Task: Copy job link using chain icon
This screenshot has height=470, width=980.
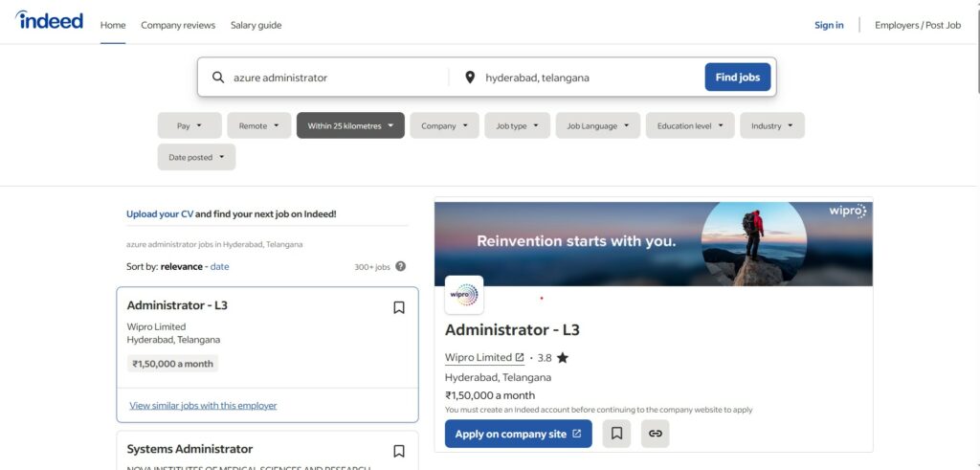Action: 655,434
